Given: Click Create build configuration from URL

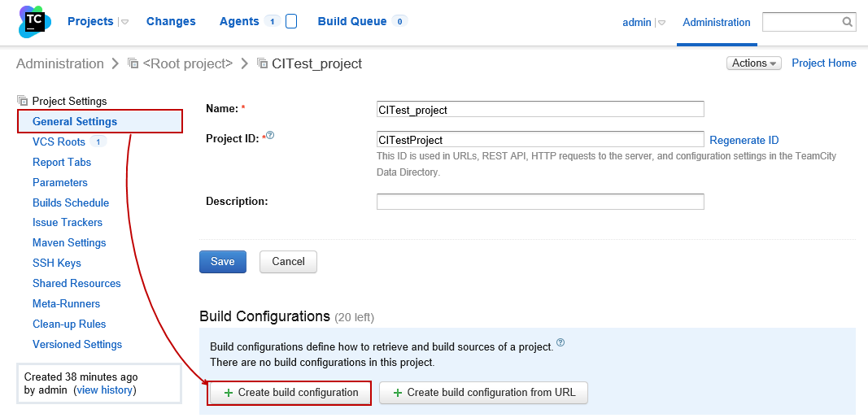Looking at the screenshot, I should click(x=483, y=393).
